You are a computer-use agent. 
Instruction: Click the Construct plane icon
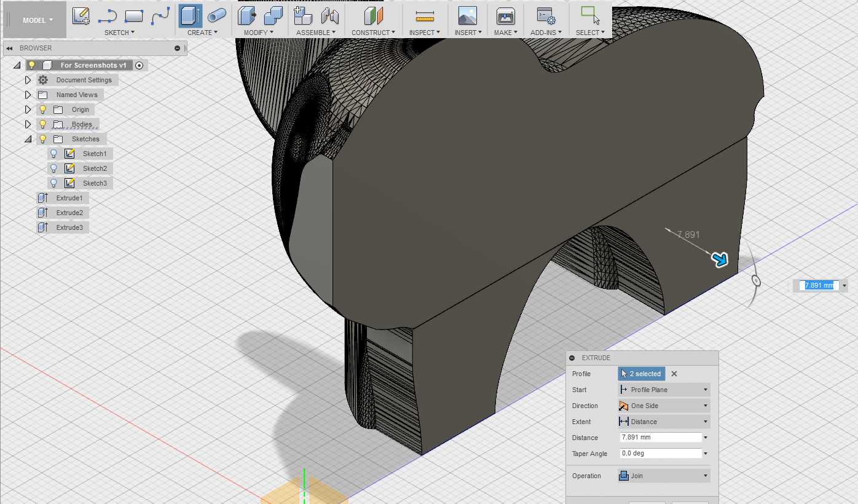pos(373,16)
